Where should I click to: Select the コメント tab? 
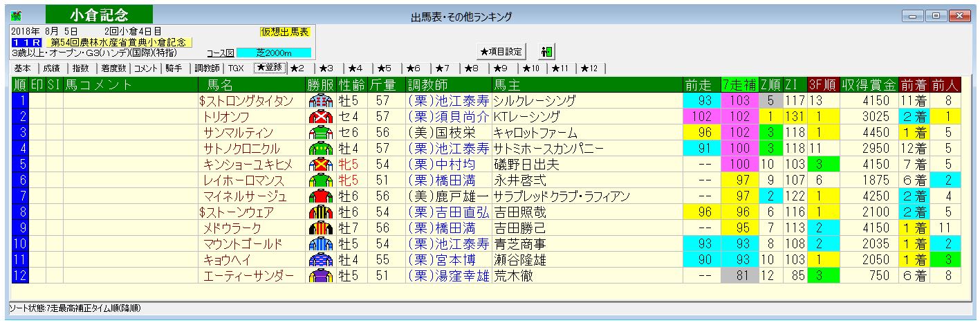147,68
